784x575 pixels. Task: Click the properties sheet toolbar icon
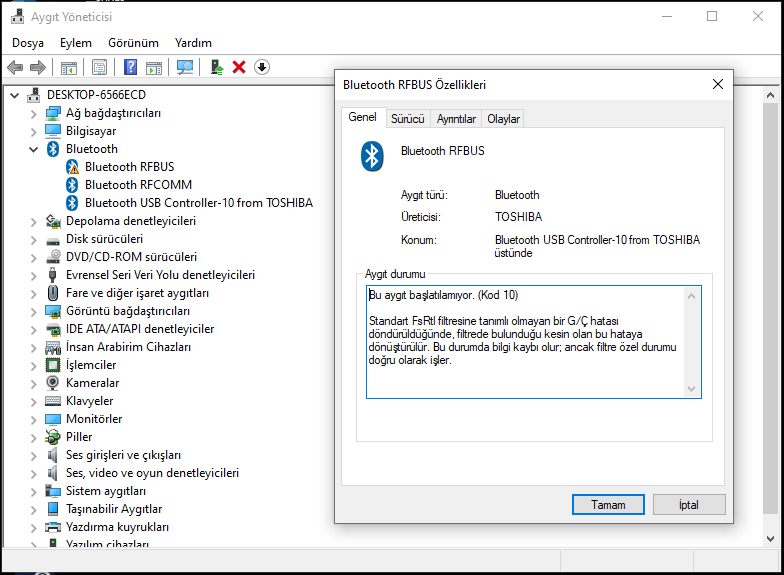99,67
